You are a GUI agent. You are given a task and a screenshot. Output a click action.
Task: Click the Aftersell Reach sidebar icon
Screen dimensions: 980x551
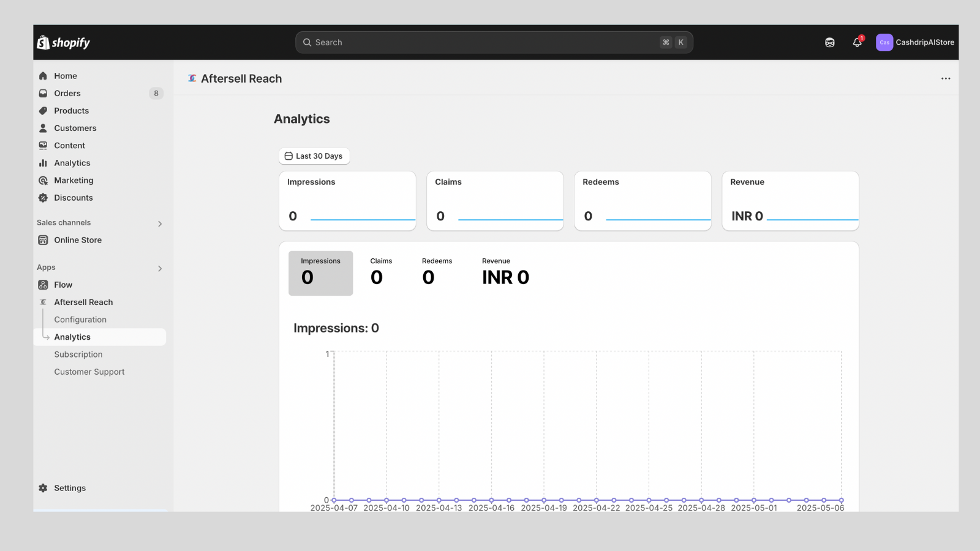(43, 302)
